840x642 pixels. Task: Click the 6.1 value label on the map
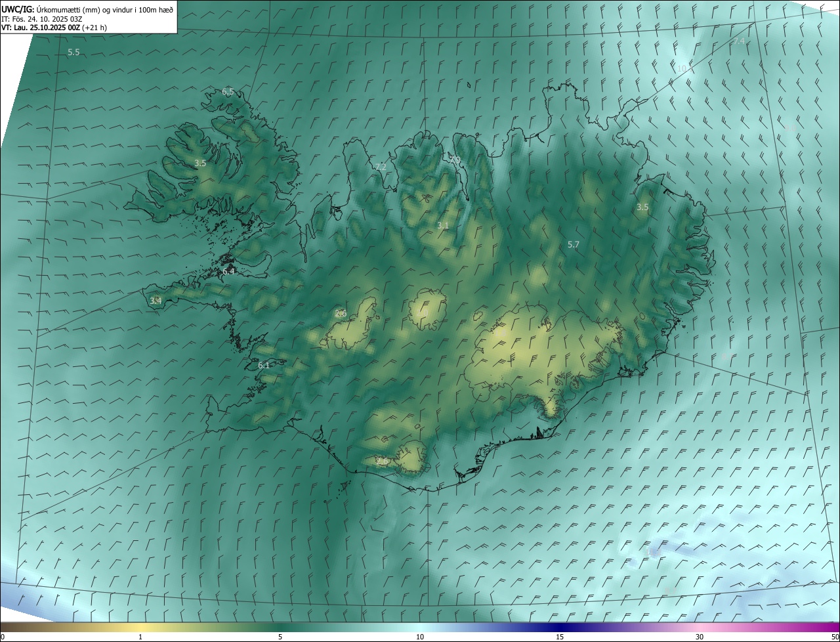264,366
